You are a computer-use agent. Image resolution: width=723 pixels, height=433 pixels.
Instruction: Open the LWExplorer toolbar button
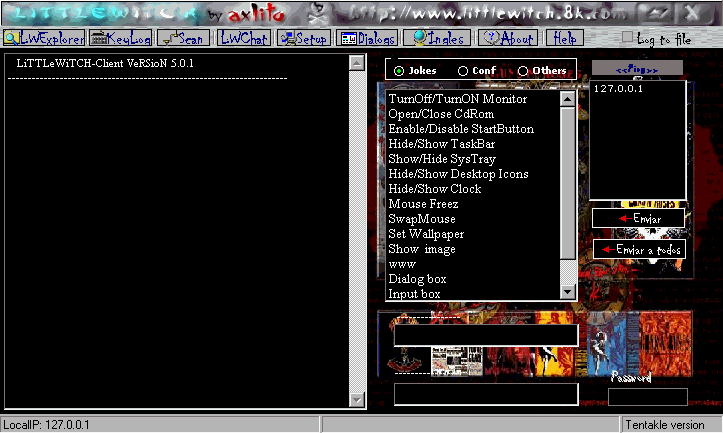43,38
